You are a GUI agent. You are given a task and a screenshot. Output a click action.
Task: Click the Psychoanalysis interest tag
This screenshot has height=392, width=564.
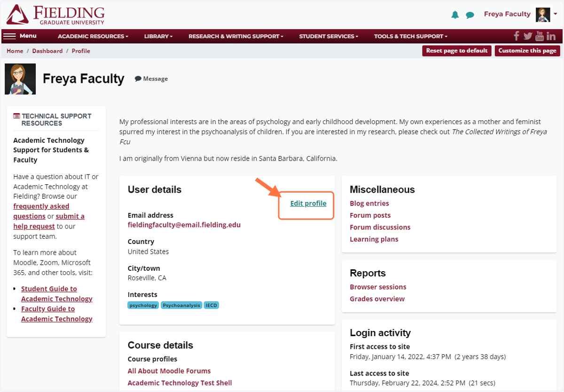[181, 305]
